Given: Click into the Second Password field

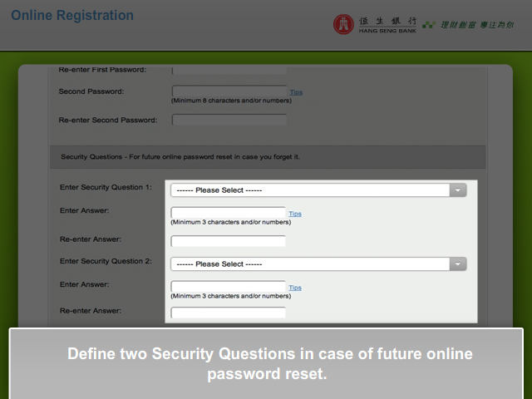Looking at the screenshot, I should pyautogui.click(x=229, y=91).
